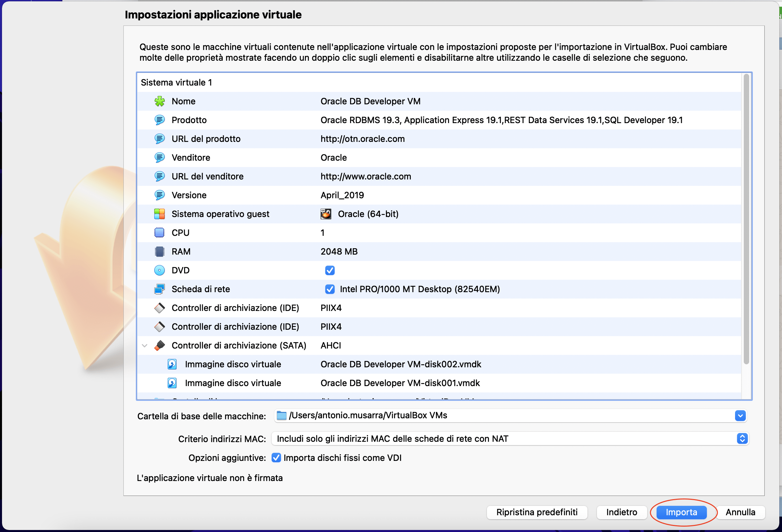Uncheck the Scheda di rete checkbox
The height and width of the screenshot is (532, 782).
click(330, 289)
